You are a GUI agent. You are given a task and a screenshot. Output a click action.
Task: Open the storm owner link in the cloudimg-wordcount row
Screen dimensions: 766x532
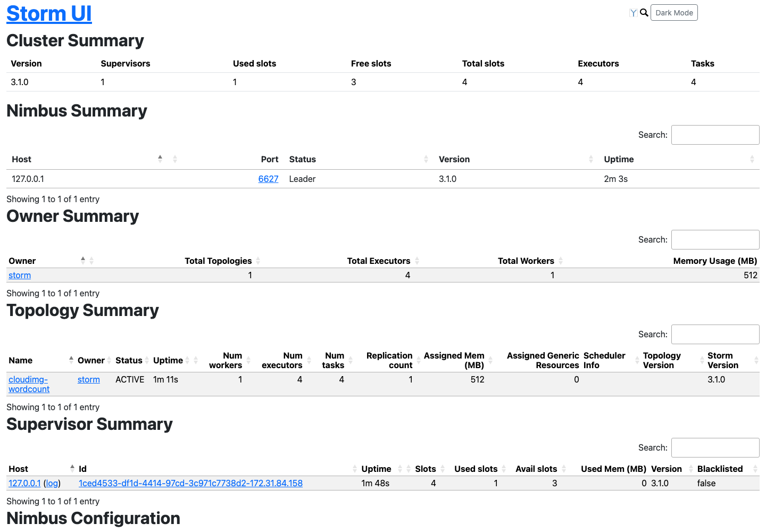[89, 379]
